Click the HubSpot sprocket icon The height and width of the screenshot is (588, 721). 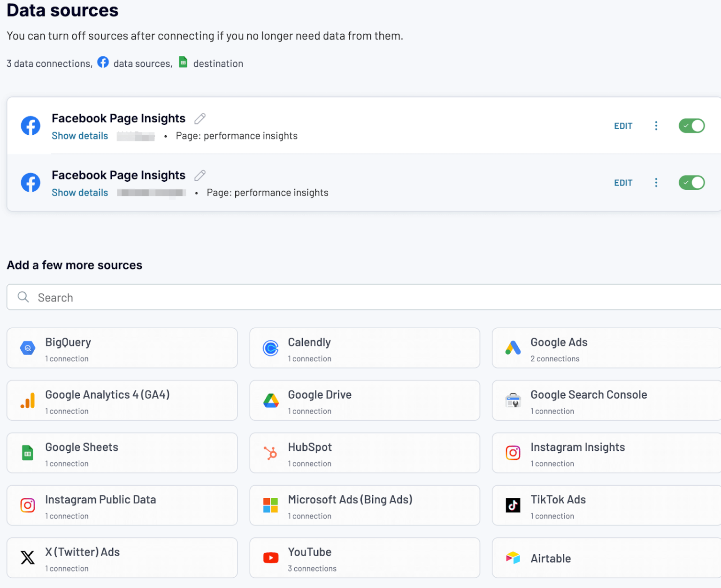pos(270,453)
